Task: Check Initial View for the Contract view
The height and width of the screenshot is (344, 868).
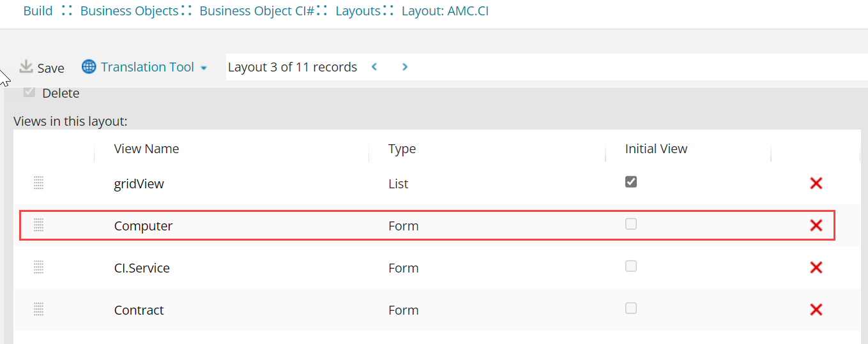Action: point(631,308)
